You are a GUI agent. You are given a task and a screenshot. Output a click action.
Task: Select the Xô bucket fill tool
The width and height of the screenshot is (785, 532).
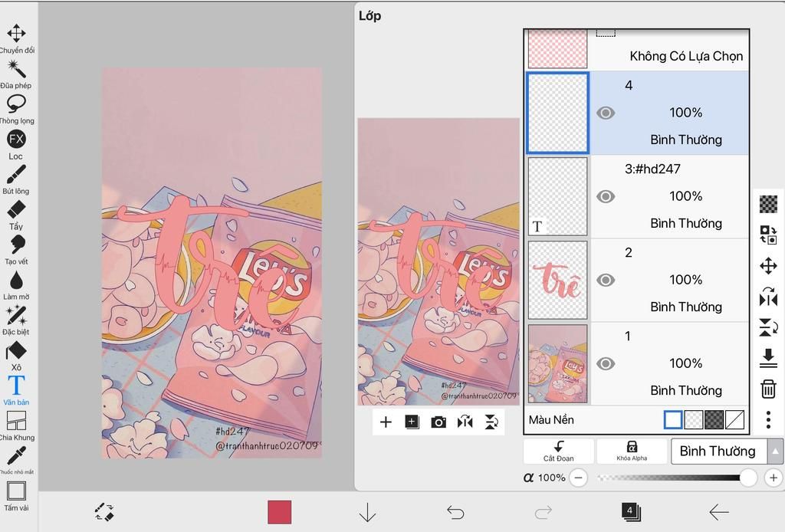click(16, 356)
